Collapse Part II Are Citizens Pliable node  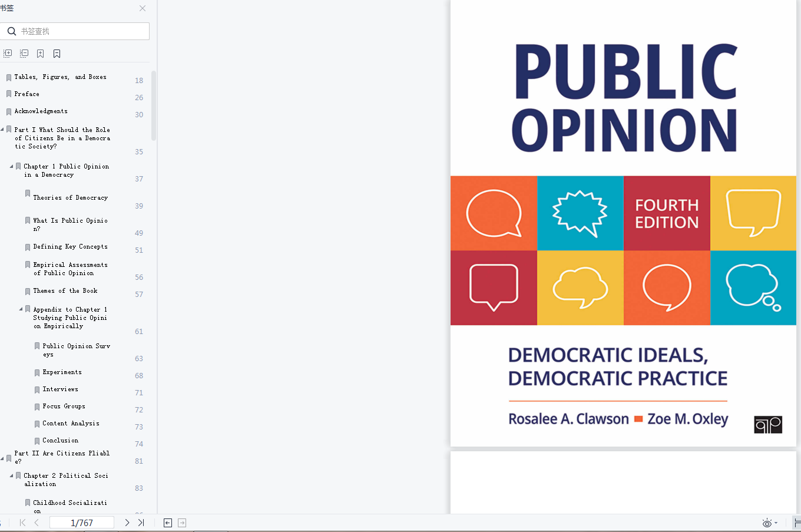pyautogui.click(x=2, y=458)
